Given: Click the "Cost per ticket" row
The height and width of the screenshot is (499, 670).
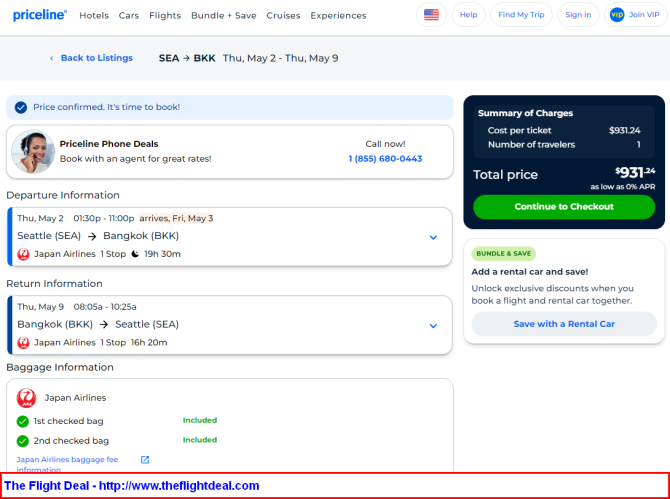Looking at the screenshot, I should coord(564,130).
